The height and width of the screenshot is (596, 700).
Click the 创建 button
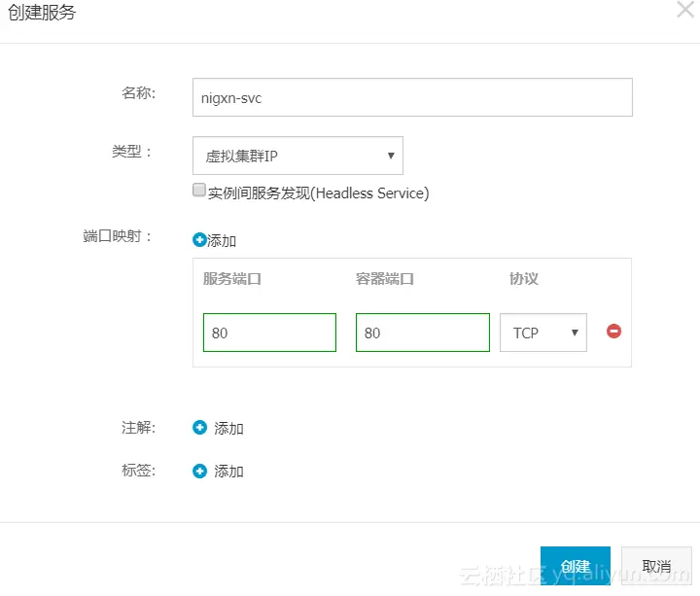point(575,566)
